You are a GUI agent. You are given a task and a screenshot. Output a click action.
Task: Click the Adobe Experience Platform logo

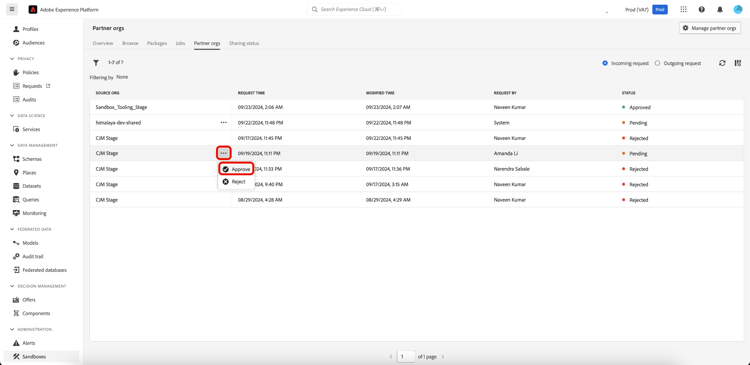[x=33, y=9]
